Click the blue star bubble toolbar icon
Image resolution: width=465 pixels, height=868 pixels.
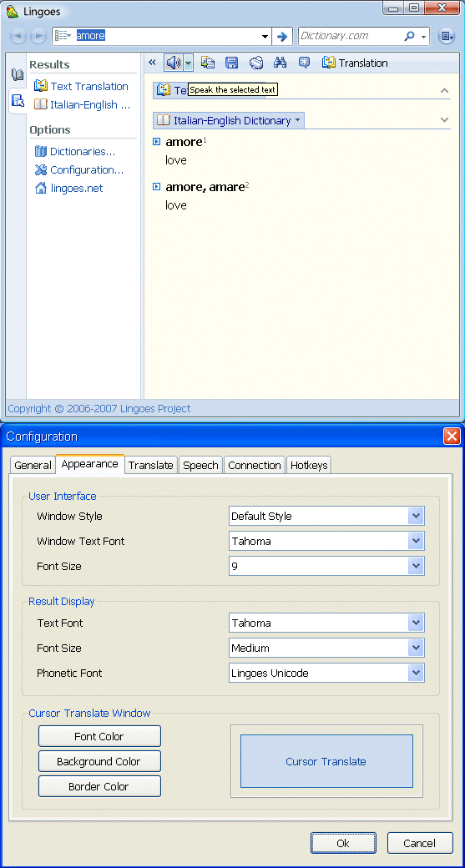point(304,63)
